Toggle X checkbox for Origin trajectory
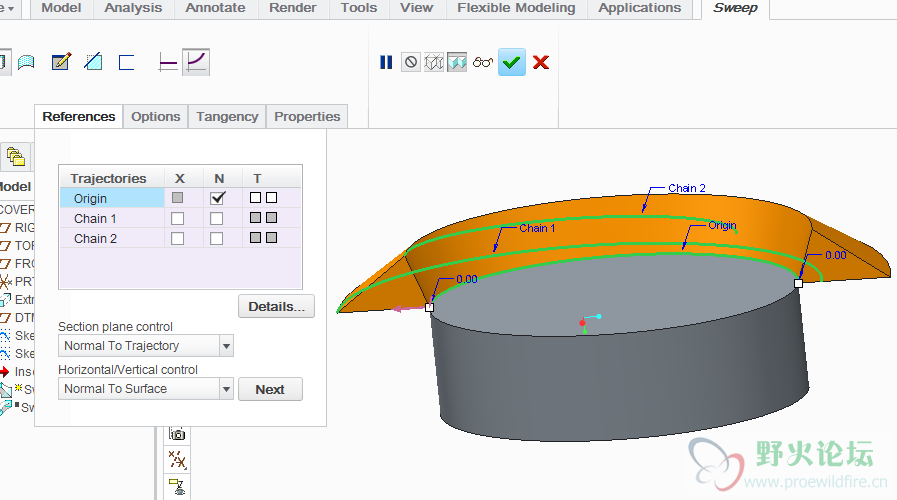The image size is (897, 500). click(x=177, y=198)
